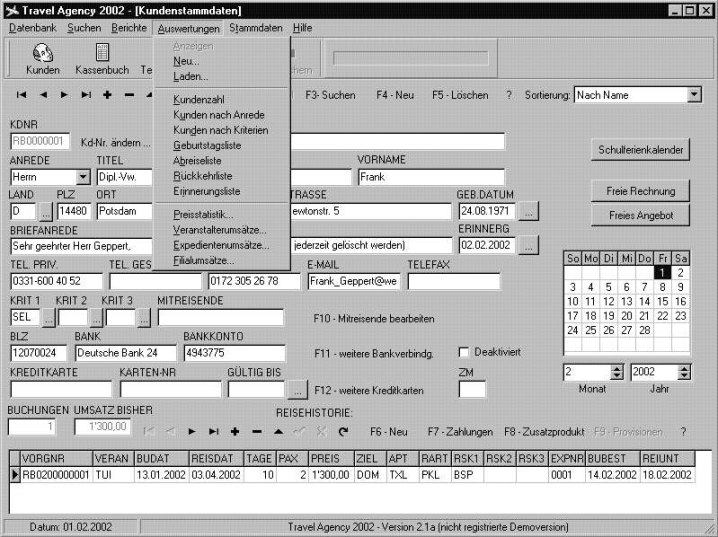Screen dimensions: 718x537
Task: Choose Preisstatistik menu entry
Action: click(x=203, y=214)
